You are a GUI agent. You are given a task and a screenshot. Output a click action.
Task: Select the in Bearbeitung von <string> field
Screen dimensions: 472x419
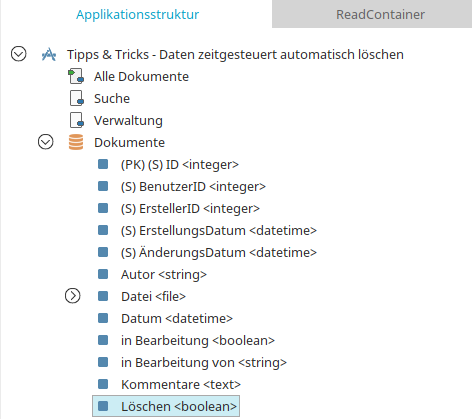204,362
